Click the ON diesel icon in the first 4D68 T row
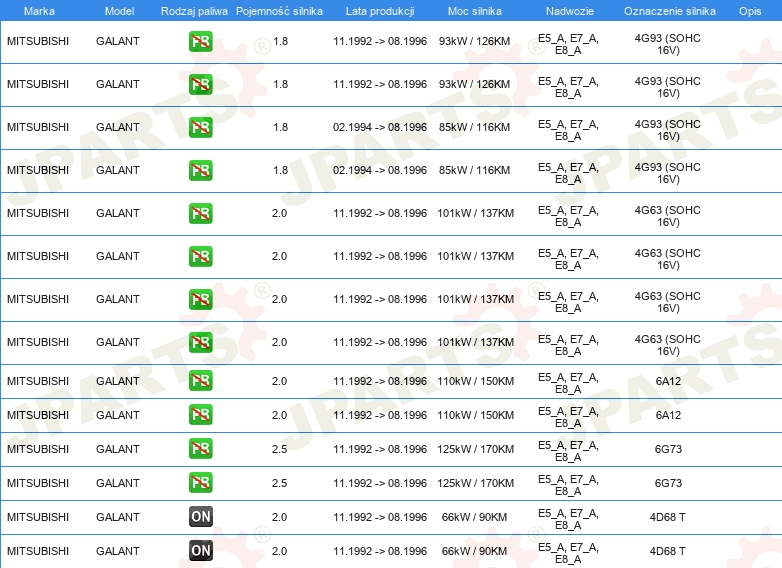782x568 pixels. coord(200,517)
